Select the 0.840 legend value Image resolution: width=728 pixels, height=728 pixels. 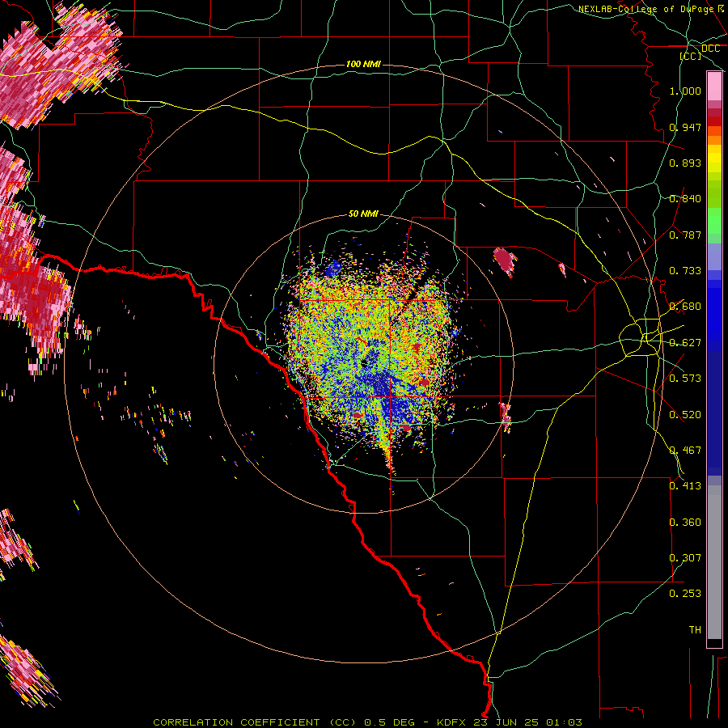tap(685, 199)
